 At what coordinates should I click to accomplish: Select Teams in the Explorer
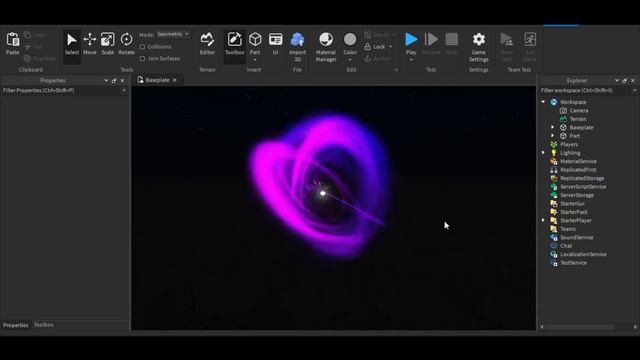coord(568,229)
